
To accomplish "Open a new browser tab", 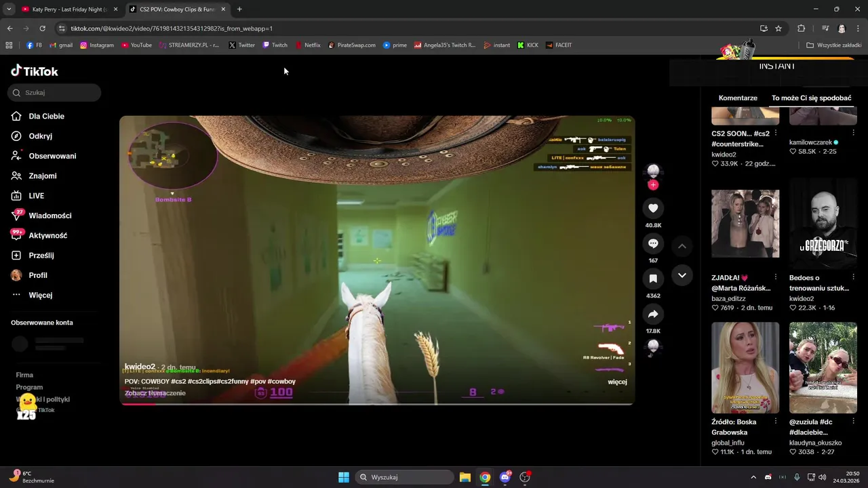I will coord(239,9).
